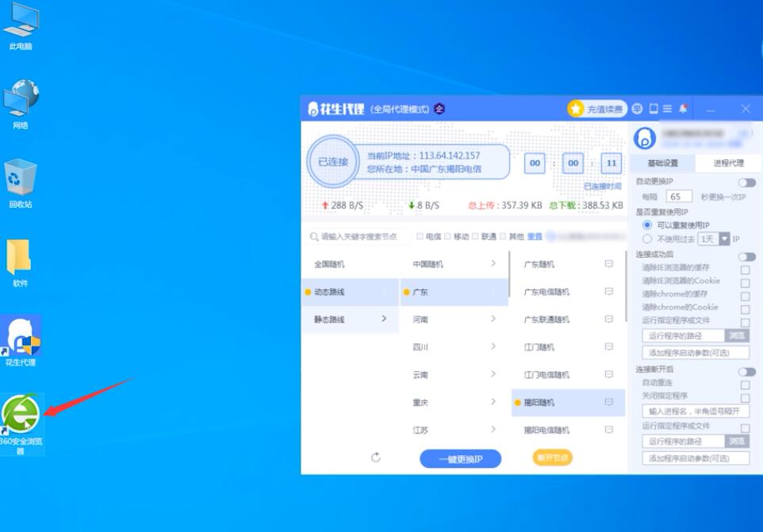The width and height of the screenshot is (763, 532).
Task: Open the hamburger menu icon in title bar
Action: [668, 109]
